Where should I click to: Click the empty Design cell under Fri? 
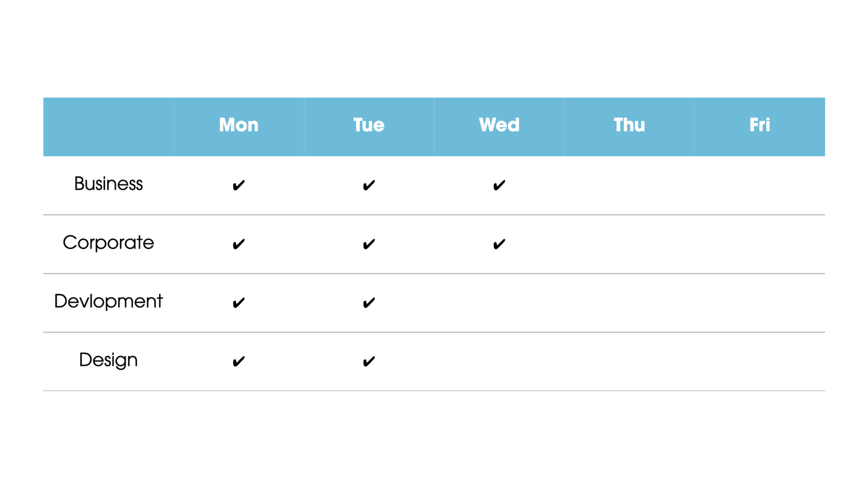coord(759,361)
